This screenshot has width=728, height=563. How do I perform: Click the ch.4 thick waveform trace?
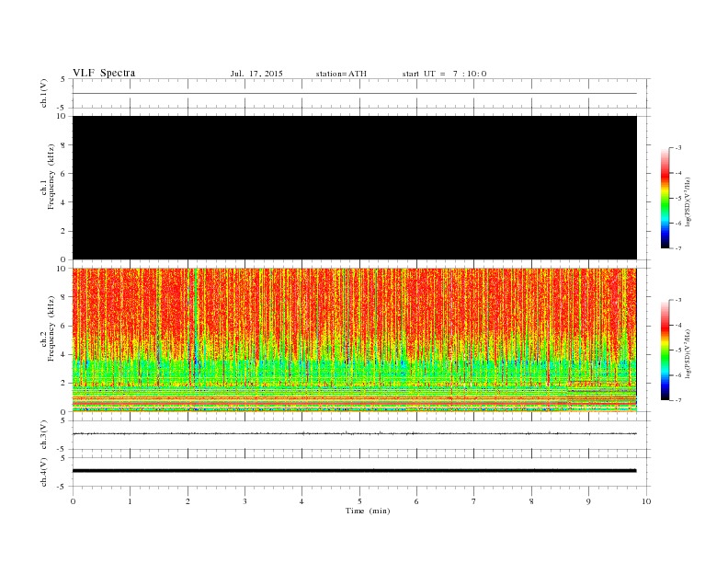point(354,471)
